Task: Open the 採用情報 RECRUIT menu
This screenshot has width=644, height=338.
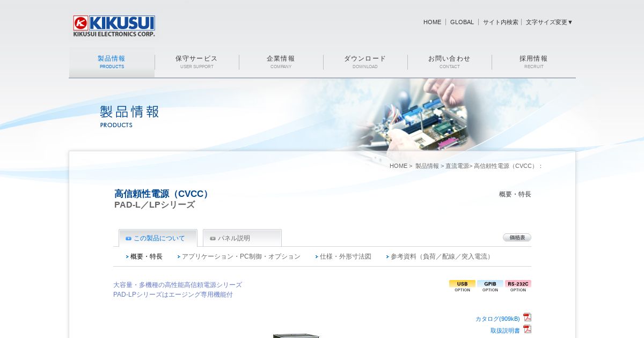Action: [x=533, y=62]
